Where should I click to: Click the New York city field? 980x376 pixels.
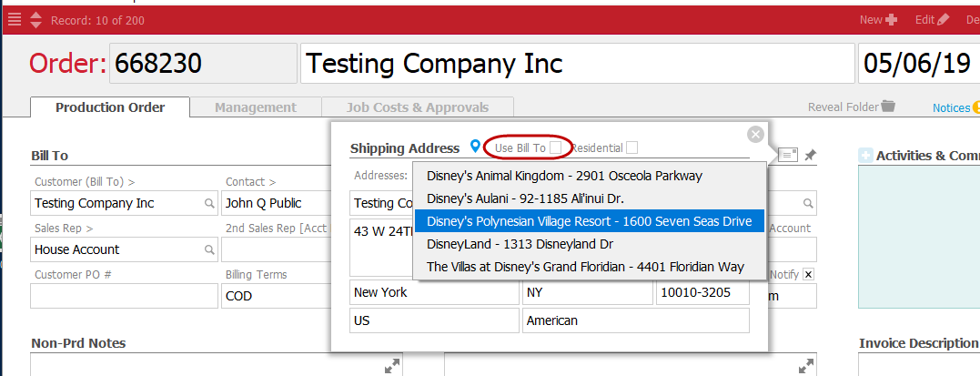point(434,292)
